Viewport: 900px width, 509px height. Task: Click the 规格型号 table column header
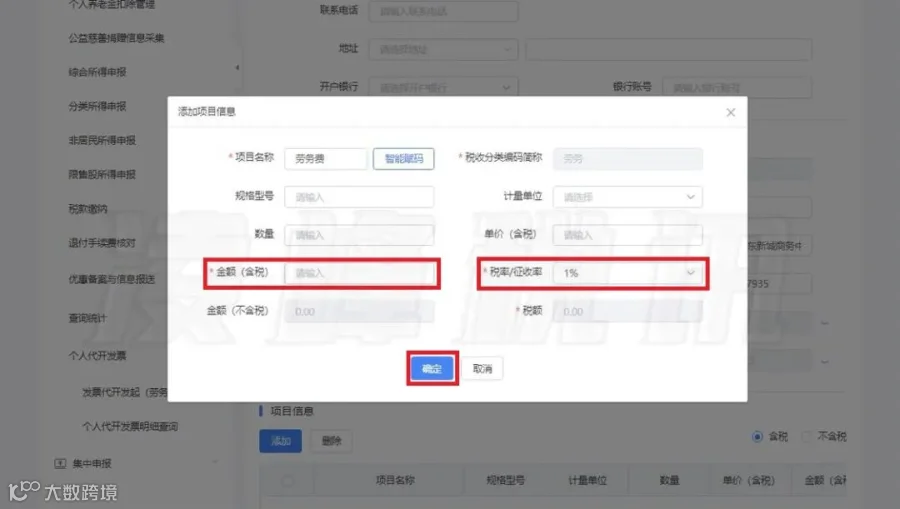(505, 480)
